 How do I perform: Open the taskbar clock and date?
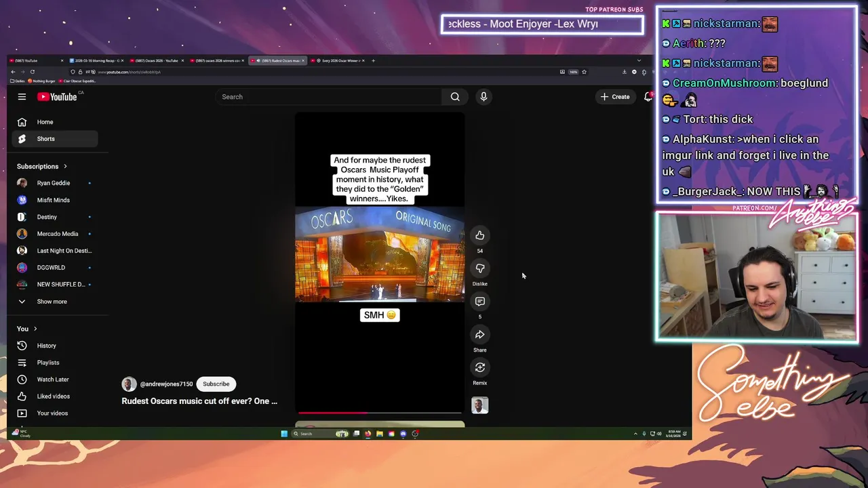[x=674, y=434]
